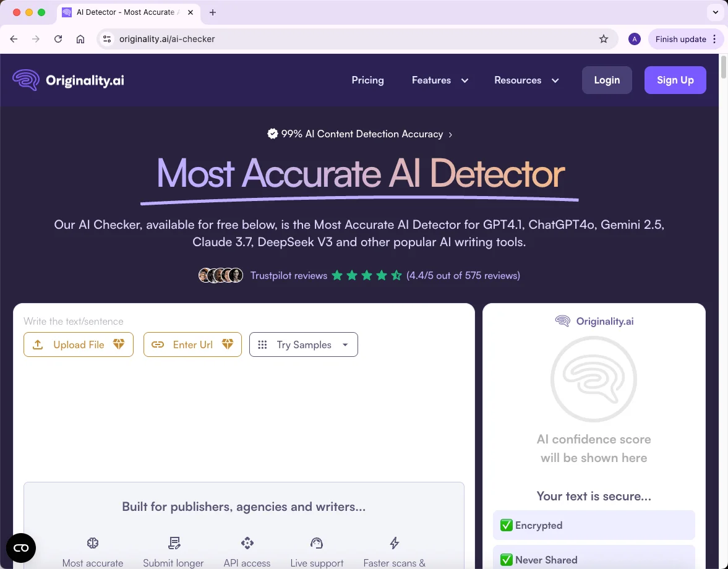This screenshot has height=569, width=728.
Task: Click the review count (4.4/5 out of 575 reviews)
Action: click(463, 275)
